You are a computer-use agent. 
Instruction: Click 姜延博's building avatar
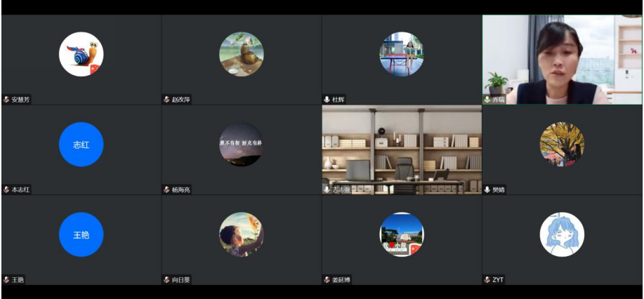click(x=401, y=234)
